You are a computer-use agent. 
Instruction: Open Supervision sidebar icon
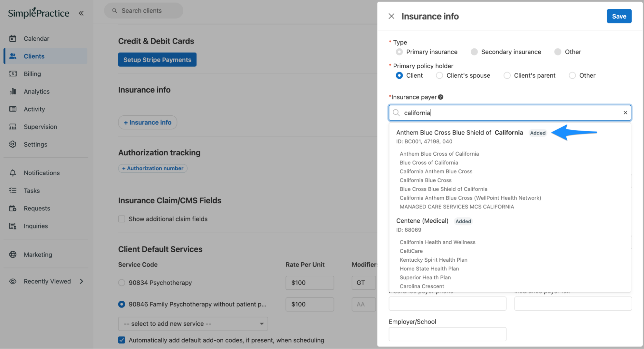click(13, 127)
